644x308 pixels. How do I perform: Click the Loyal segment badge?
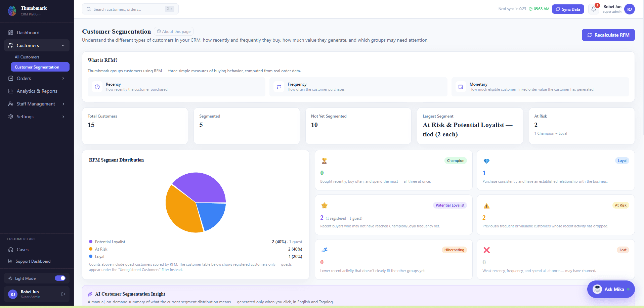(622, 161)
